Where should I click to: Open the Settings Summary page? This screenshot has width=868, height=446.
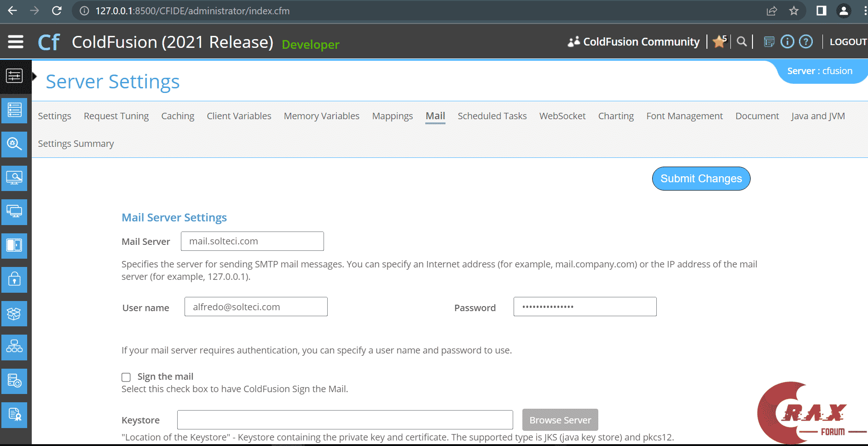tap(76, 143)
